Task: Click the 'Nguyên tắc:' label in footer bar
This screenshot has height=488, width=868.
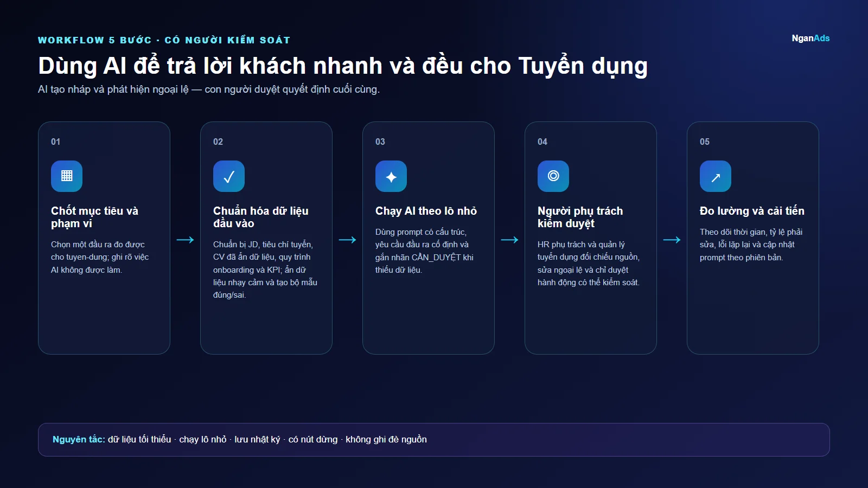Action: (x=79, y=439)
